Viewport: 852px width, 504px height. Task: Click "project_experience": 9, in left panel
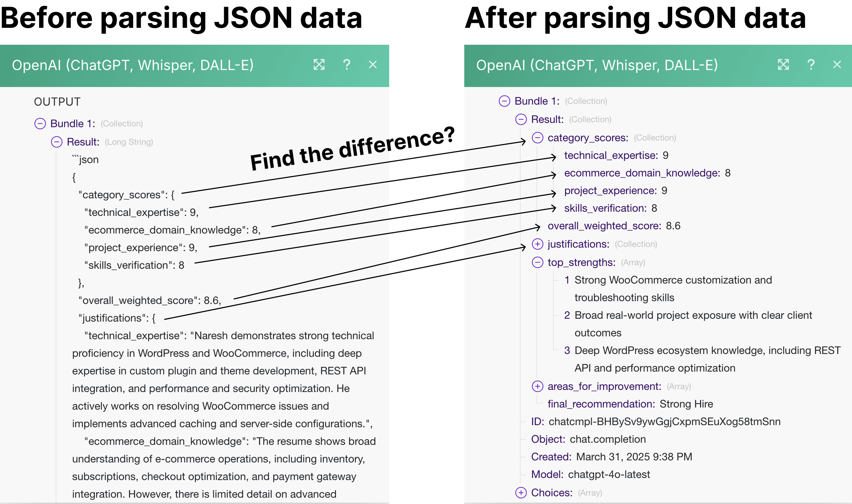[141, 248]
